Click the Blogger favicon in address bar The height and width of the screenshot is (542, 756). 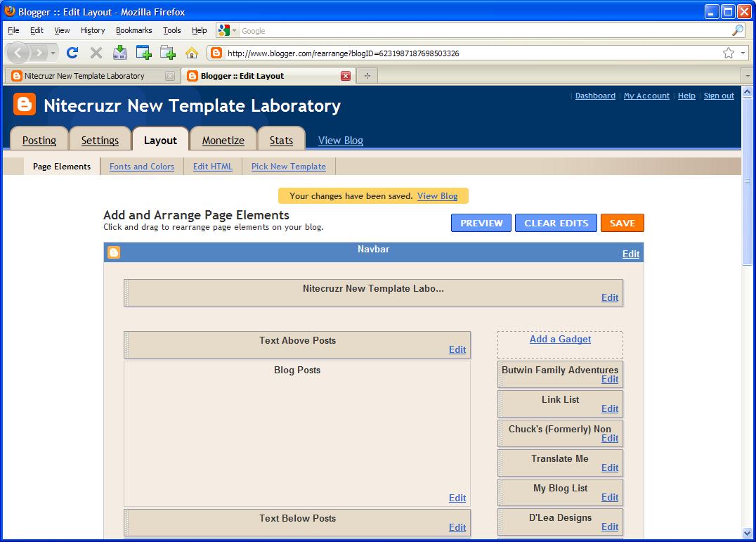pos(216,53)
